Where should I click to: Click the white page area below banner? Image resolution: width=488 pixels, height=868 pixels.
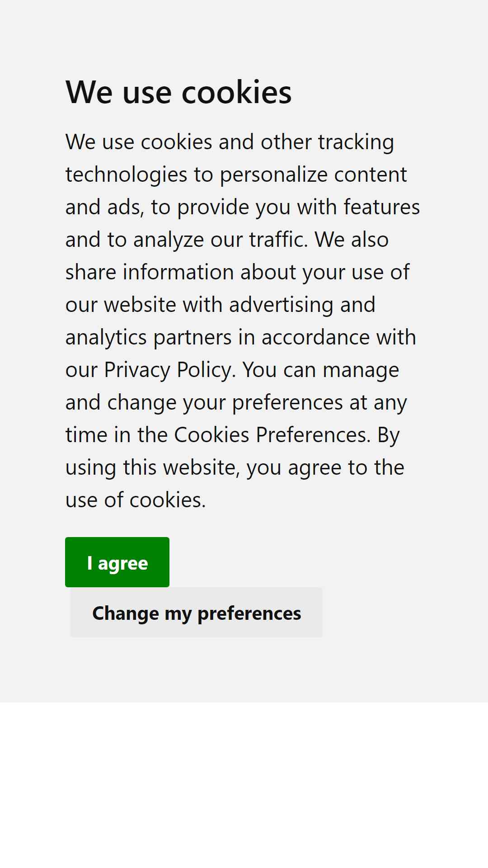[244, 785]
